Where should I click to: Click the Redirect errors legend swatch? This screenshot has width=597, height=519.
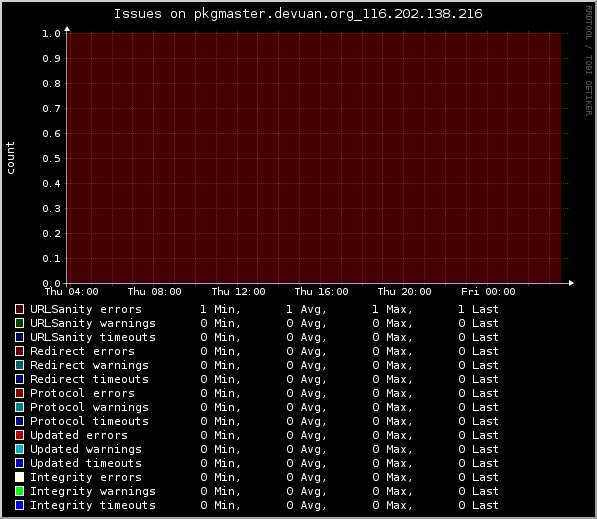pos(19,351)
